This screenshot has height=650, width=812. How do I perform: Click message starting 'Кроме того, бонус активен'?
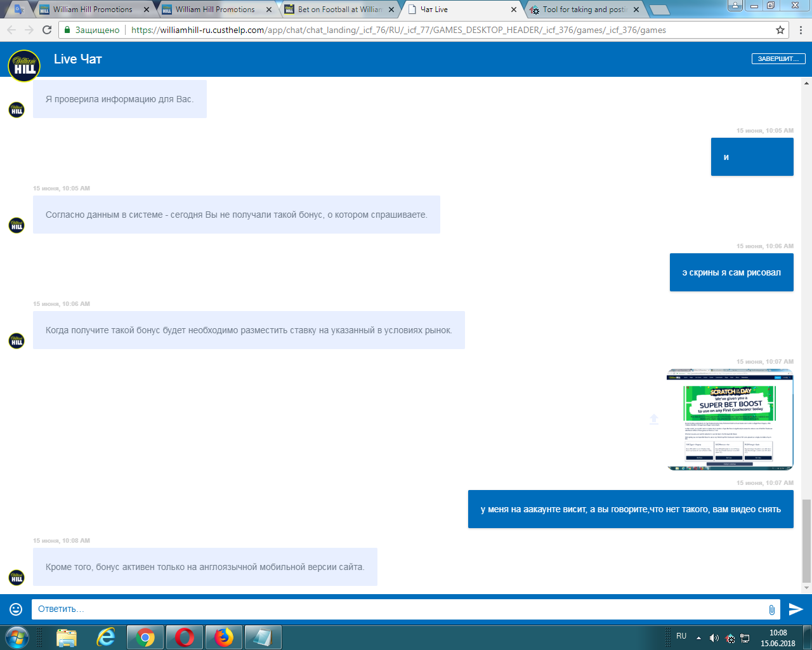[x=205, y=567]
